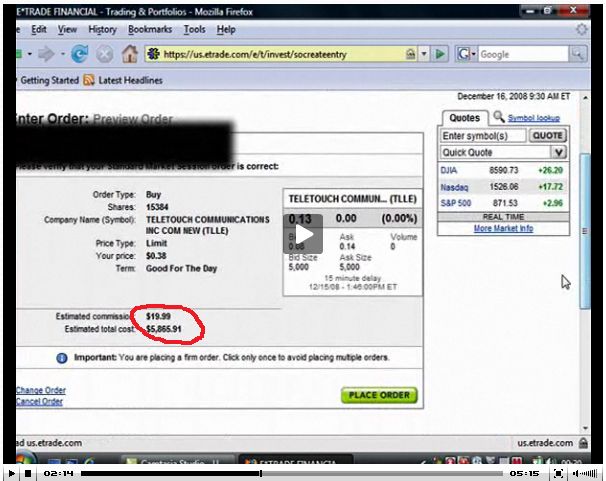Click the Symbol lookup magnifier icon
The image size is (606, 481).
(x=499, y=116)
